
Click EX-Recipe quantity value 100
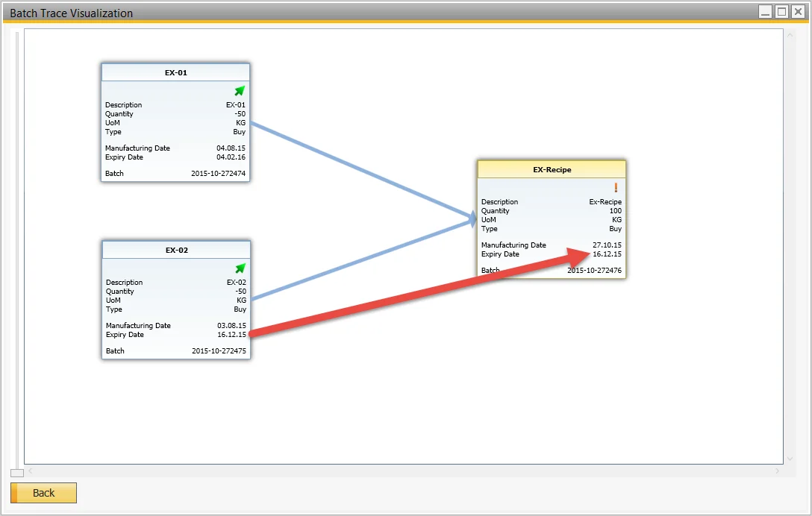(615, 210)
